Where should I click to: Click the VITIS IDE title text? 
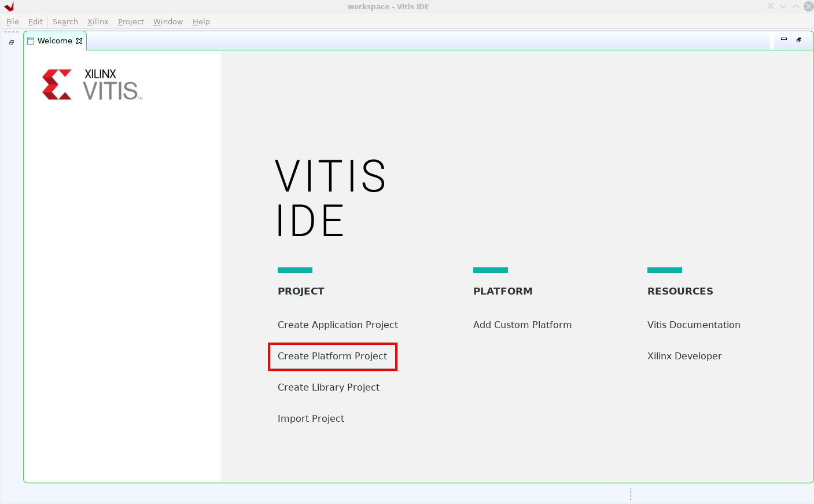330,198
